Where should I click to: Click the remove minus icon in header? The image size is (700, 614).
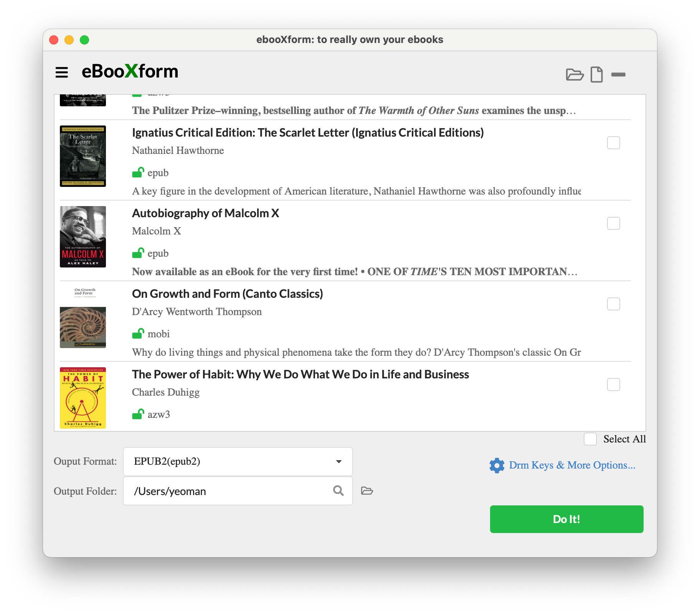click(x=618, y=74)
